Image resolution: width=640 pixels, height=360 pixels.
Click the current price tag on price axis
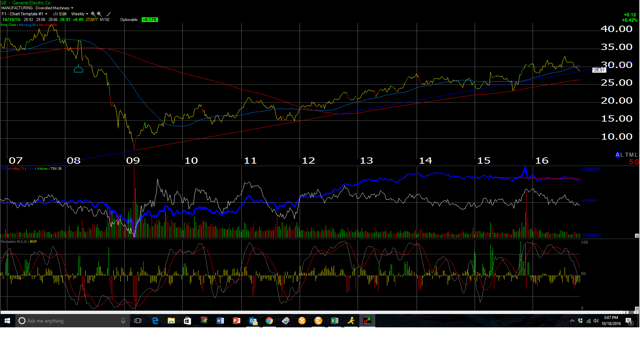[599, 70]
